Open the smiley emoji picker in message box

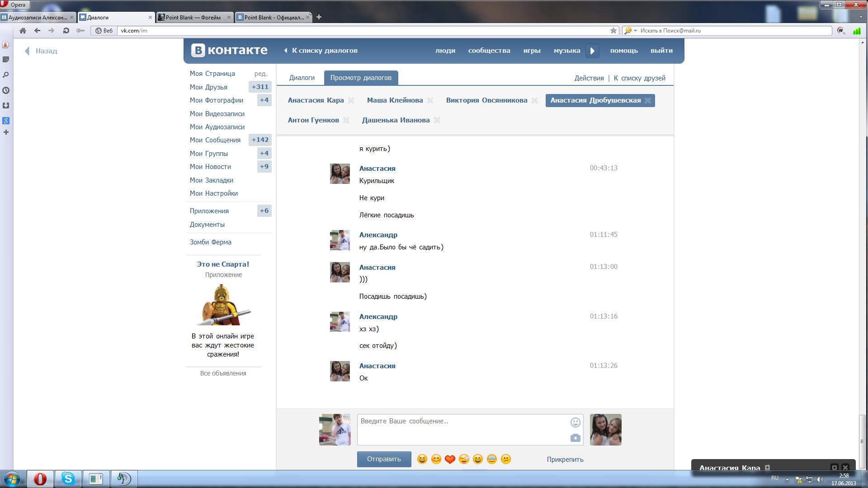pos(575,422)
